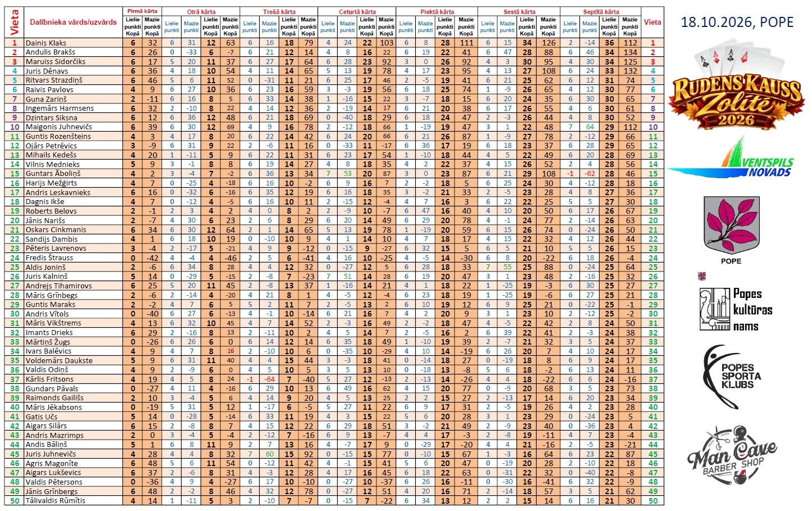Screen dimensions: 812x511
Task: Select the player name Kārlis Fritsons
Action: coord(49,379)
